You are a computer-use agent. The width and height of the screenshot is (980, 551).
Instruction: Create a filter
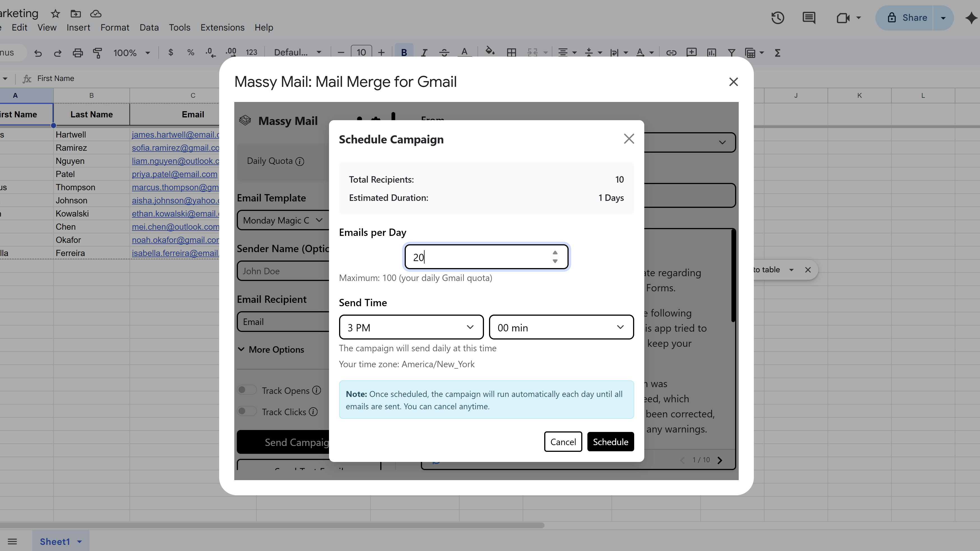pyautogui.click(x=732, y=53)
